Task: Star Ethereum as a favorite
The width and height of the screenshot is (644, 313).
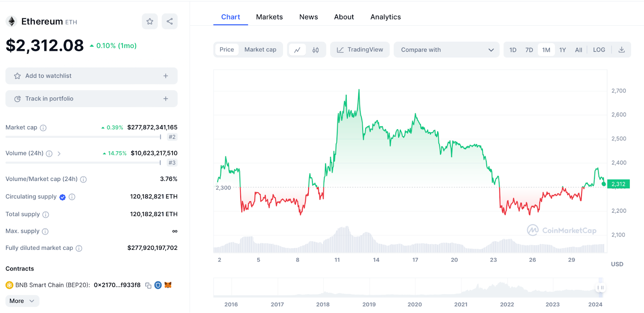Action: pyautogui.click(x=150, y=21)
